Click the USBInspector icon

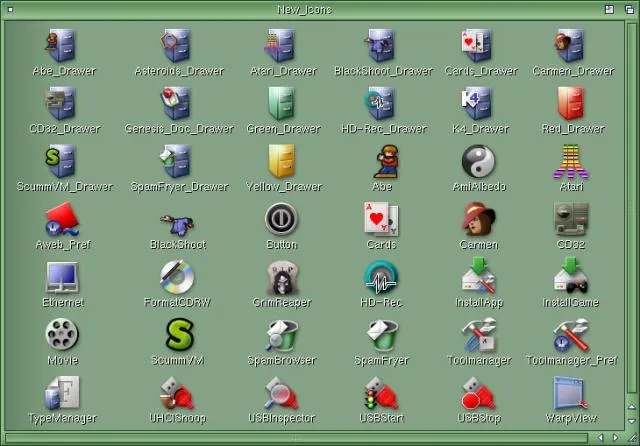[281, 393]
